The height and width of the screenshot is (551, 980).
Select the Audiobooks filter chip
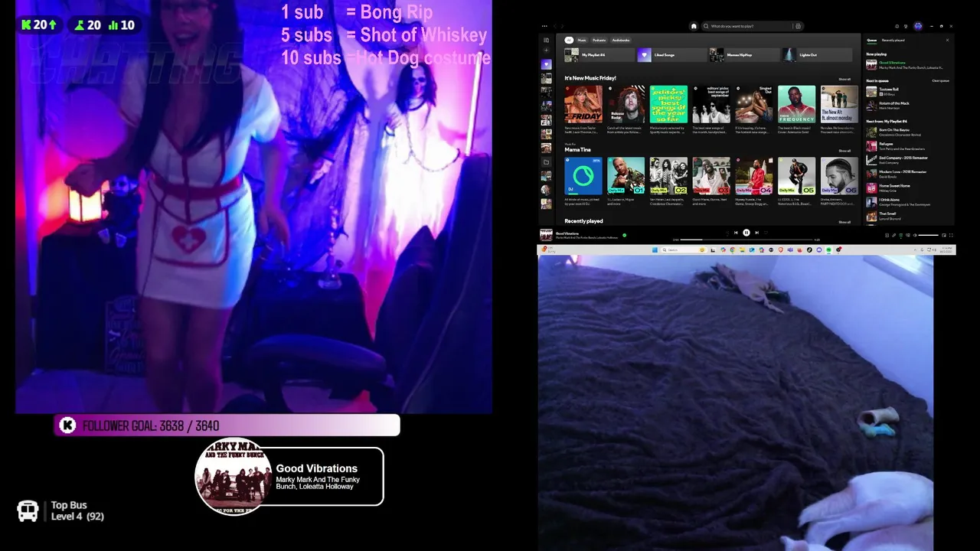tap(621, 40)
